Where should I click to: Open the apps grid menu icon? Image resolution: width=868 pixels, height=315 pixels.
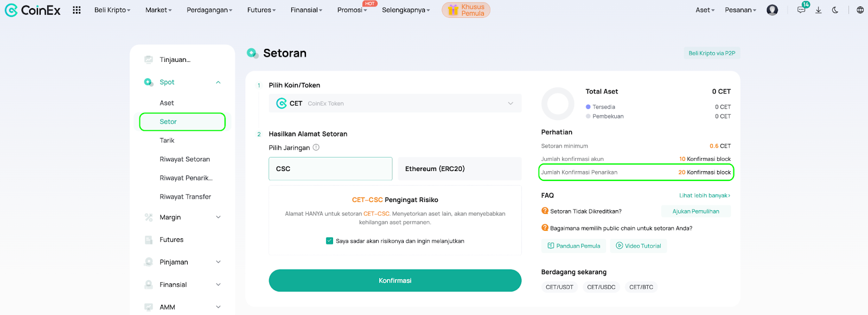tap(76, 10)
